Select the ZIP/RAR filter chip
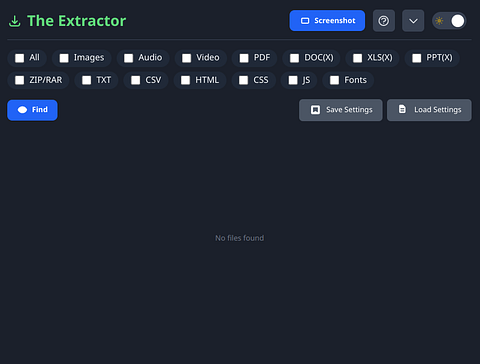480x364 pixels. point(38,80)
